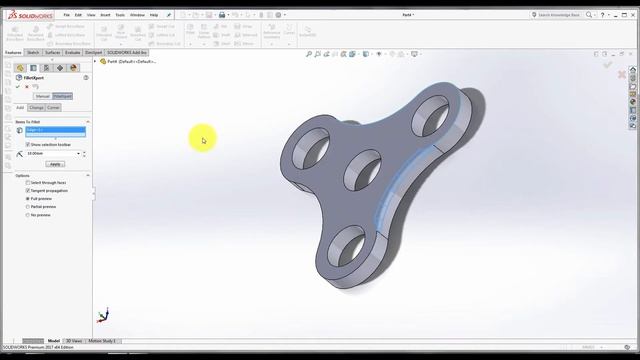
Task: Collapse the Options section
Action: (88, 176)
